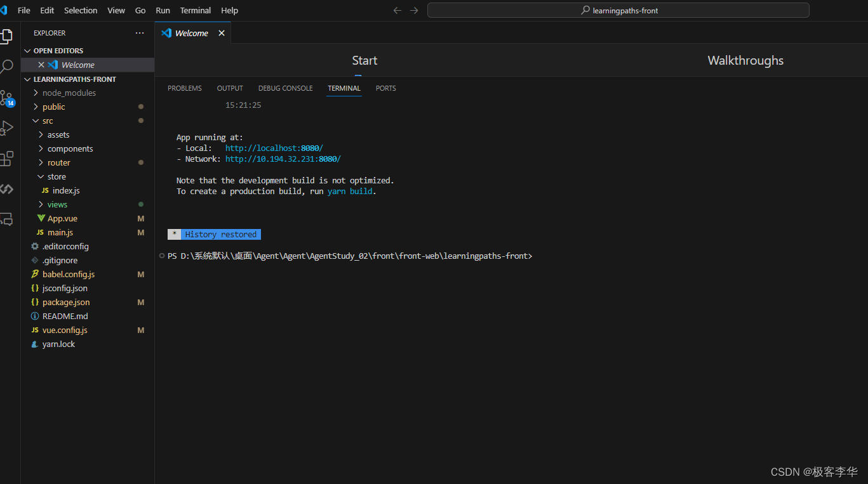Open the http://localhost:8080/ link

(x=274, y=148)
